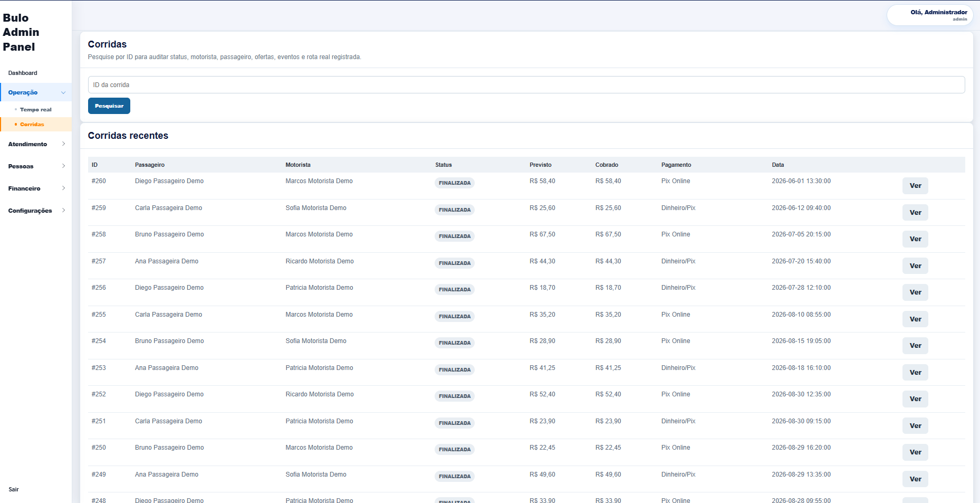This screenshot has height=503, width=980.
Task: Select passenger name in ride #259 row
Action: click(168, 208)
